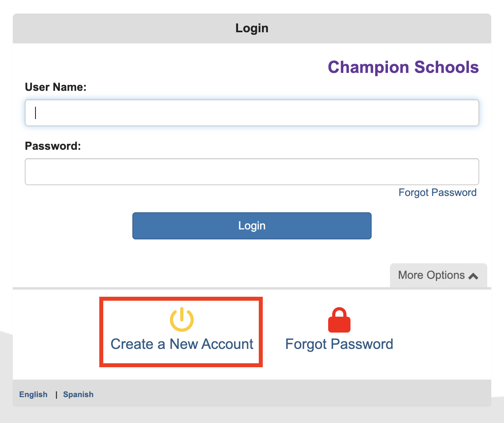The width and height of the screenshot is (504, 423).
Task: Click the pipe separator between languages
Action: (x=56, y=394)
